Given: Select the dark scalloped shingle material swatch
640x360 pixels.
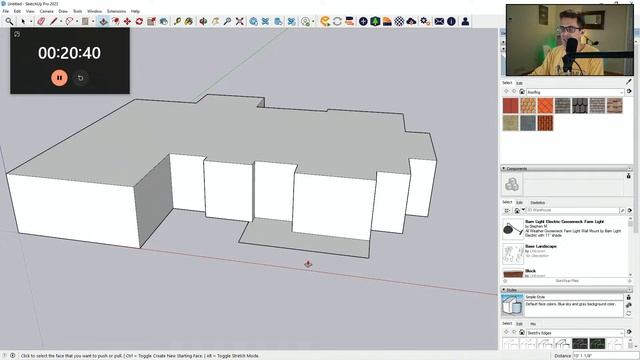Looking at the screenshot, I should coord(580,106).
